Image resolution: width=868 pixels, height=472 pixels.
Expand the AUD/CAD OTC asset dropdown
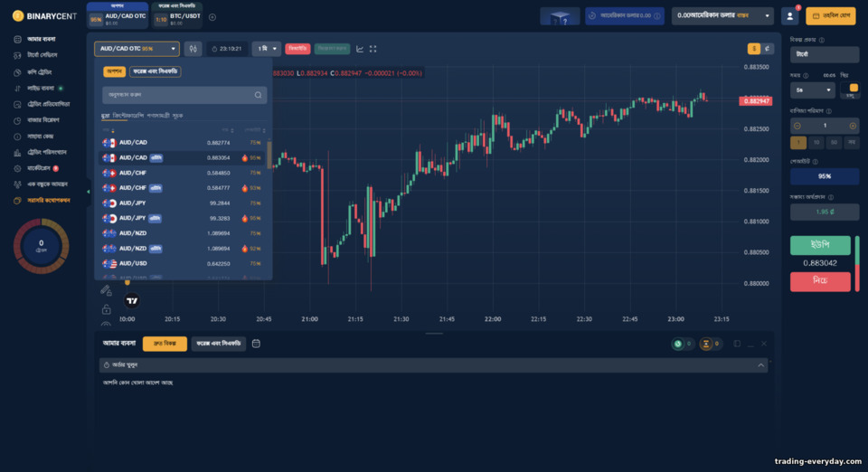click(137, 49)
